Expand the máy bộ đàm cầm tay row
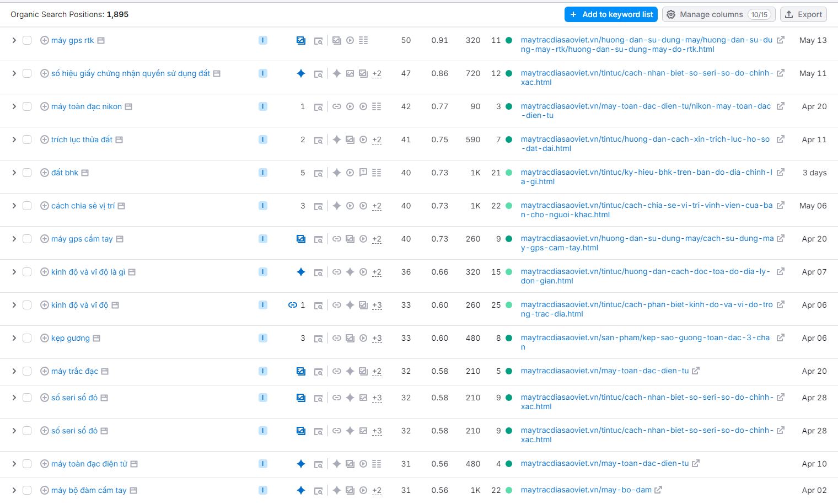The width and height of the screenshot is (838, 504). point(14,490)
